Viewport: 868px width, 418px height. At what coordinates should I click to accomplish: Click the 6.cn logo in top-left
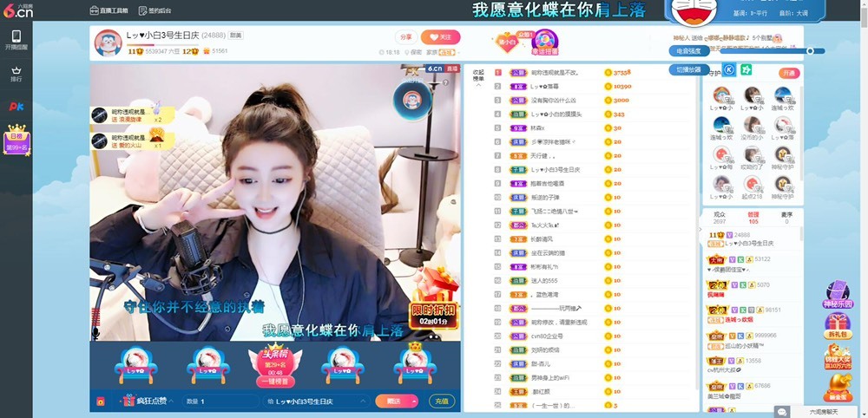point(17,10)
